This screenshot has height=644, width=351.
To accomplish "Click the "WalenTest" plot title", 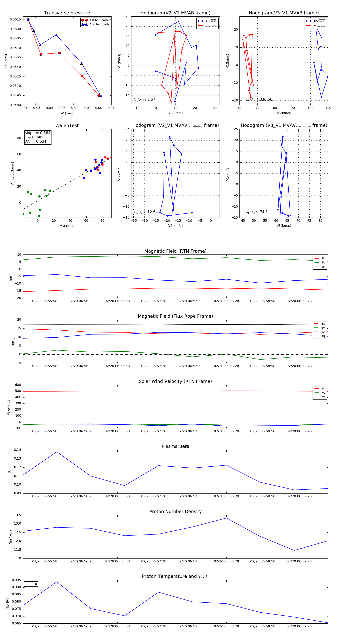I will [x=67, y=125].
